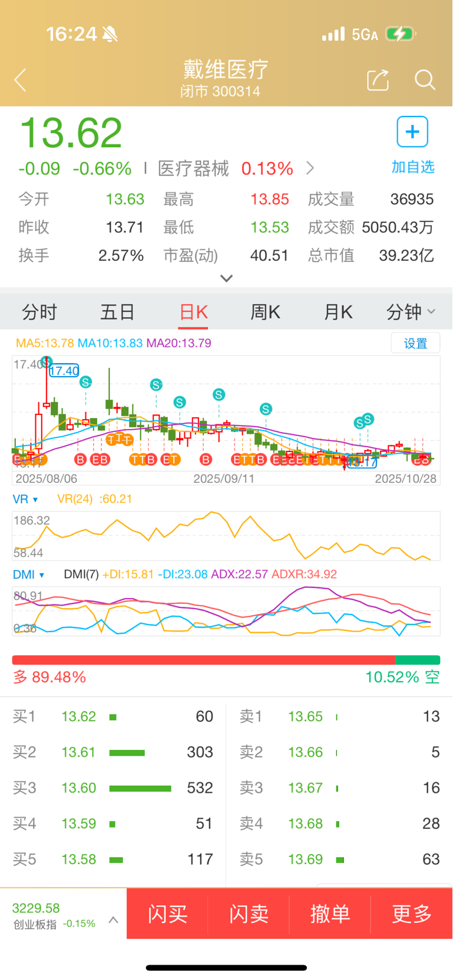Tap the S sell marker near 2025/09/11
Image resolution: width=453 pixels, height=980 pixels.
pyautogui.click(x=219, y=394)
